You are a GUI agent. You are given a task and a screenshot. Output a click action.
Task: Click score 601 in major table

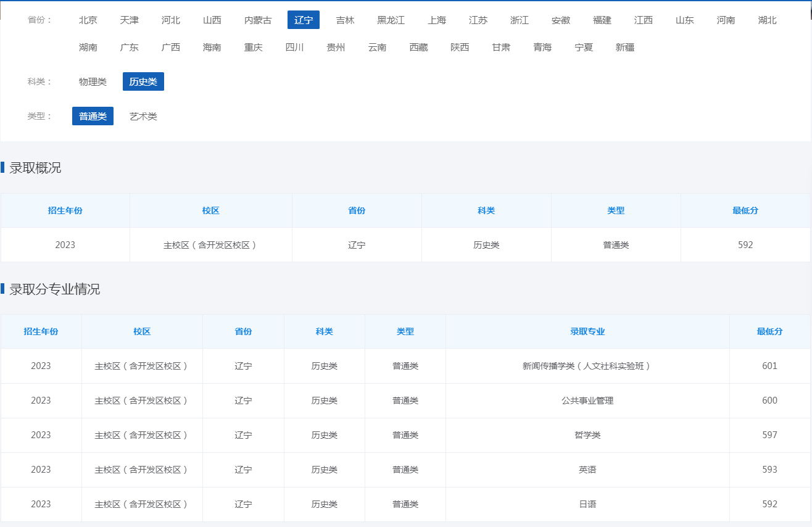pyautogui.click(x=770, y=366)
